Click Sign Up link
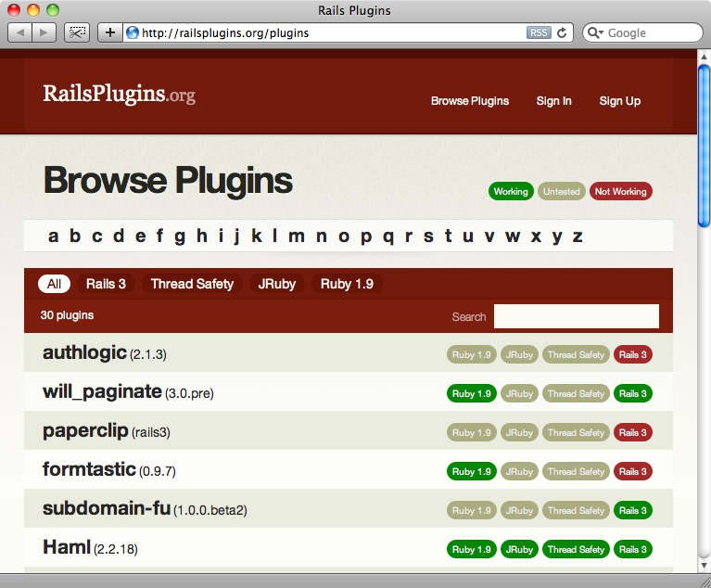This screenshot has height=588, width=711. coord(620,101)
